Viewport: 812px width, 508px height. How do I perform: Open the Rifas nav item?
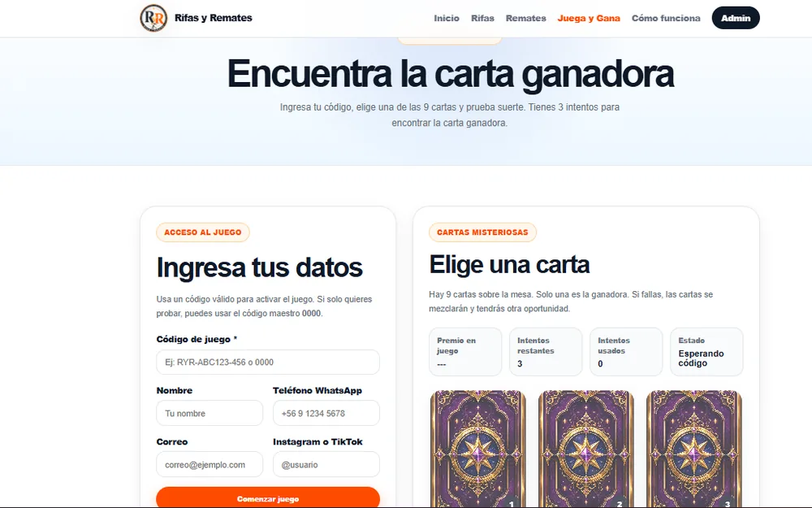pos(482,18)
